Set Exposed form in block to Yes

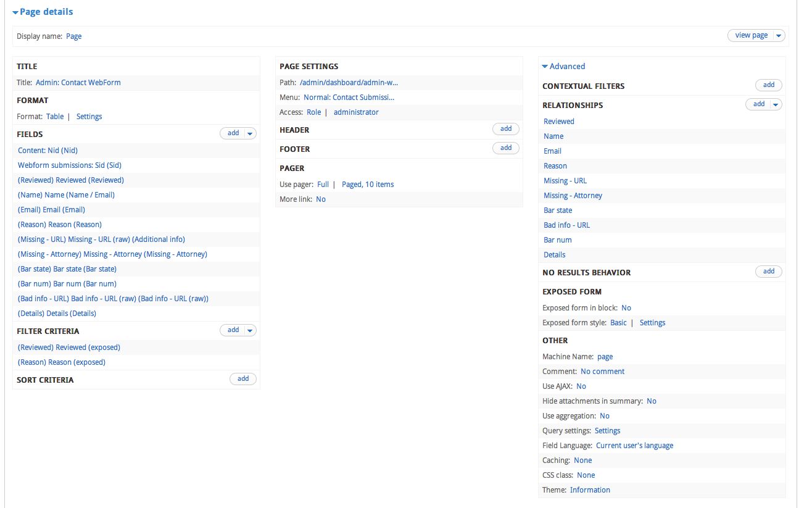tap(626, 307)
